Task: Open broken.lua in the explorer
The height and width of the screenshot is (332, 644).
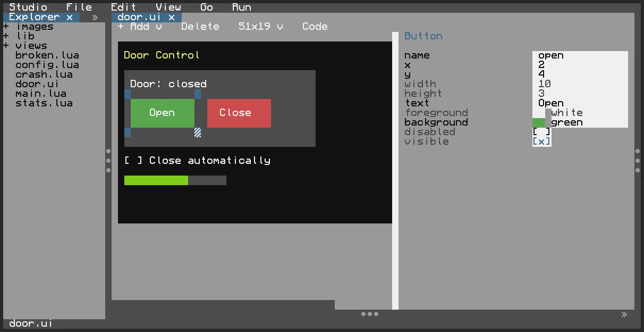Action: (x=47, y=55)
